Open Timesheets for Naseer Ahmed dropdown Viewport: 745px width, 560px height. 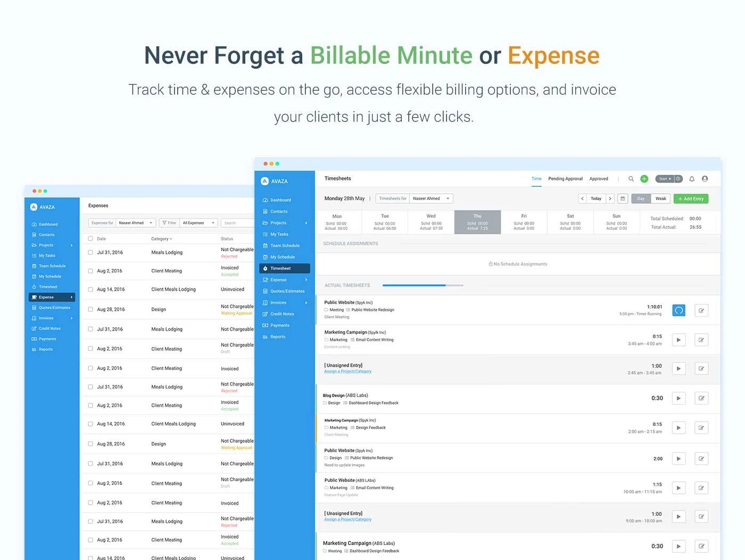point(431,199)
